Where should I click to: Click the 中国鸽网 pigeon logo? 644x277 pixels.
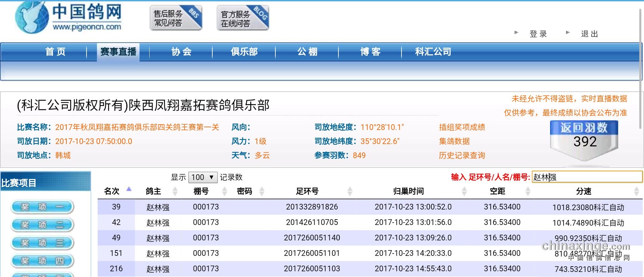pyautogui.click(x=69, y=17)
